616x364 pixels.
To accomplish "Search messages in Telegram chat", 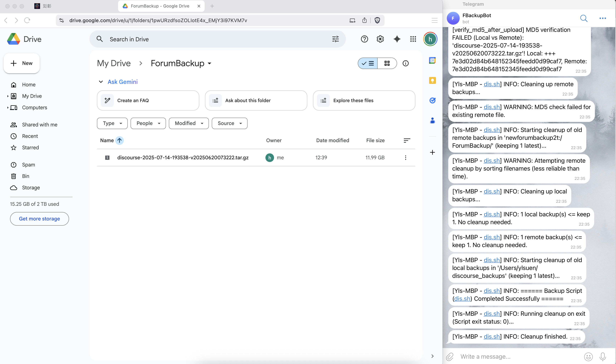I will [x=584, y=18].
